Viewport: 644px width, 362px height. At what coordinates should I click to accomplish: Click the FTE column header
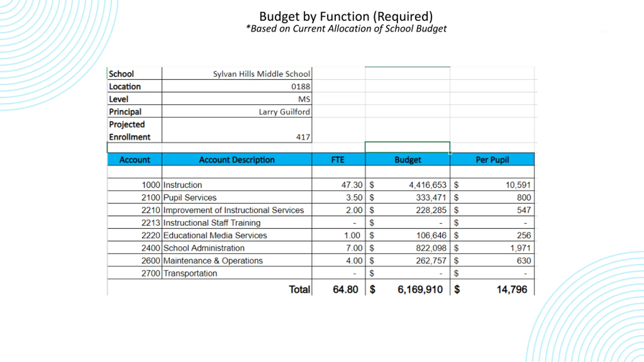coord(338,160)
